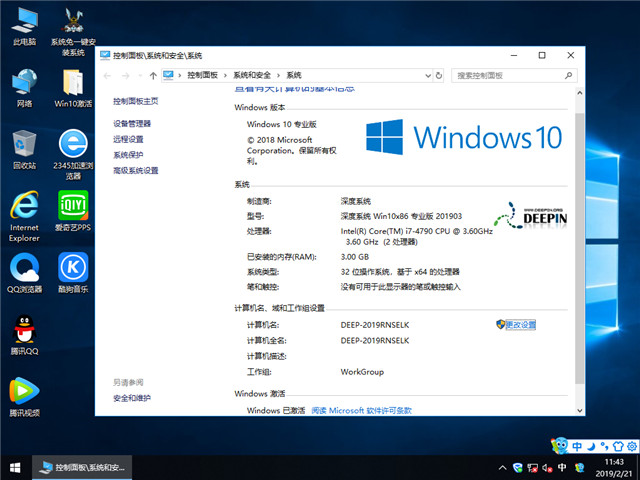Select the Internet Explorer desktop icon

point(24,216)
